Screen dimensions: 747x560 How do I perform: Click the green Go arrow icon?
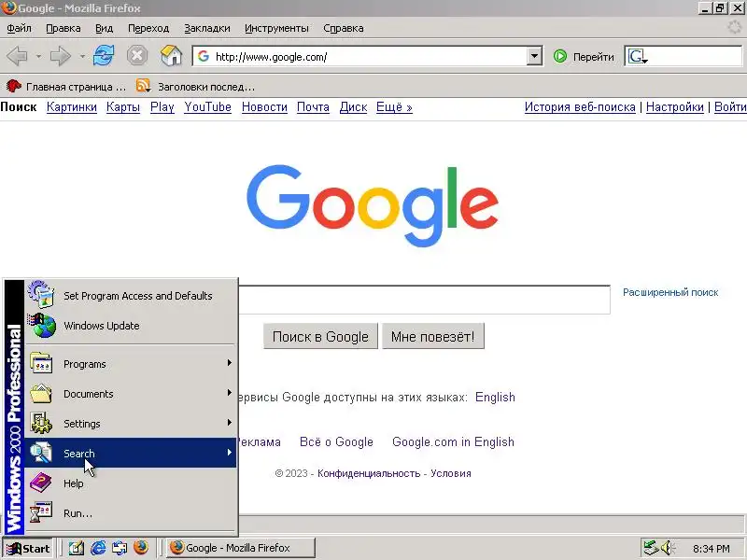[x=560, y=56]
